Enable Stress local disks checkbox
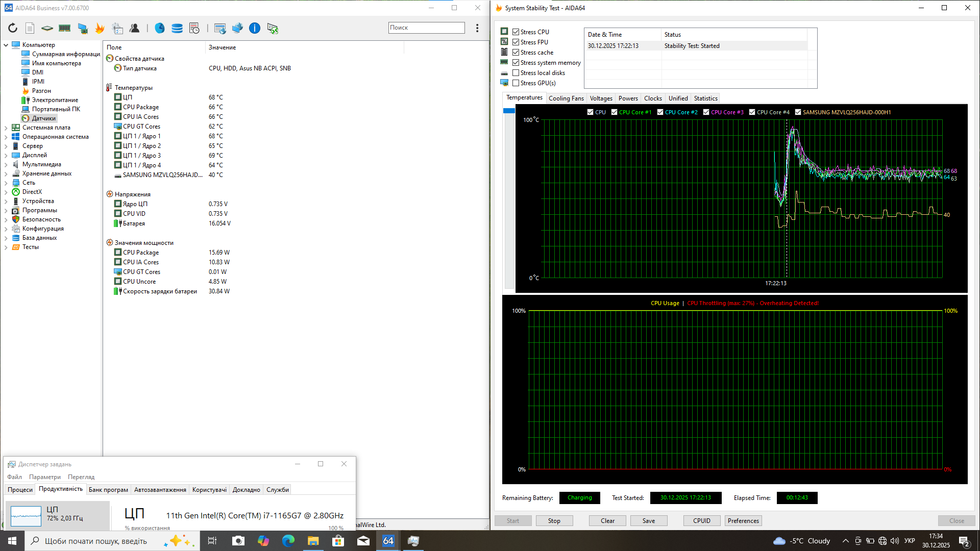 pyautogui.click(x=516, y=73)
